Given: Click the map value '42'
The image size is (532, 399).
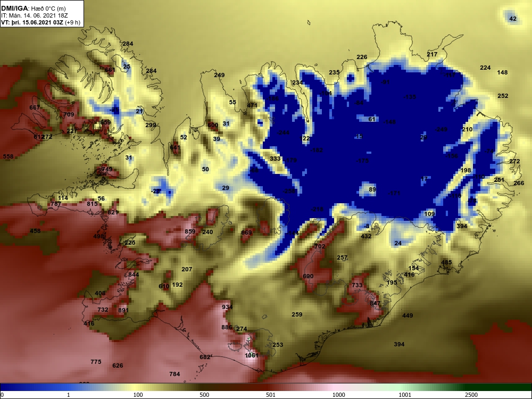Looking at the screenshot, I should click(513, 19).
